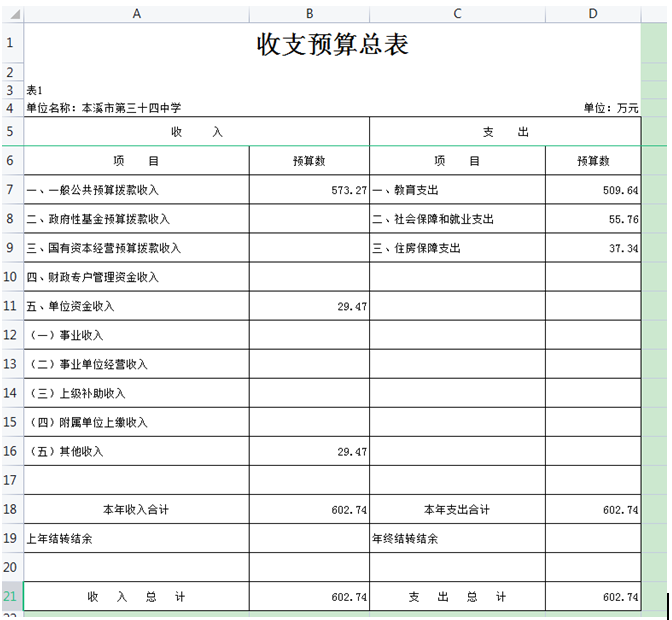
Task: Select 二、社会保障和就业支出 cell
Action: tap(457, 219)
